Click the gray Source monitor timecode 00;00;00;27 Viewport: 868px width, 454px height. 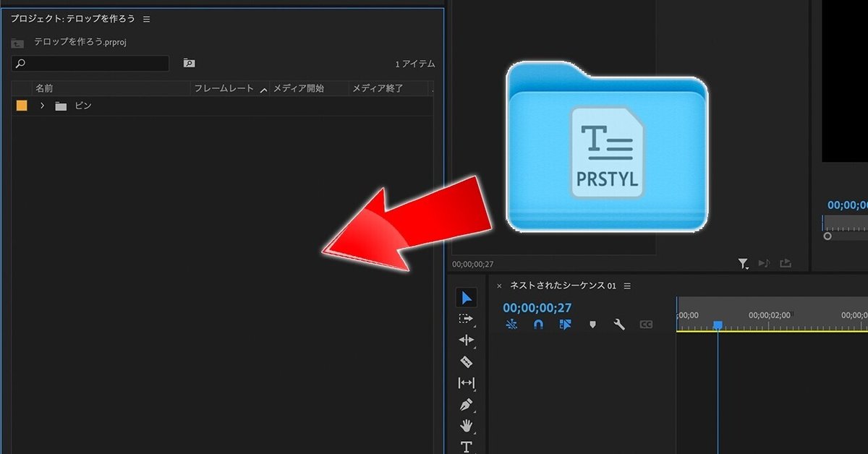point(473,264)
